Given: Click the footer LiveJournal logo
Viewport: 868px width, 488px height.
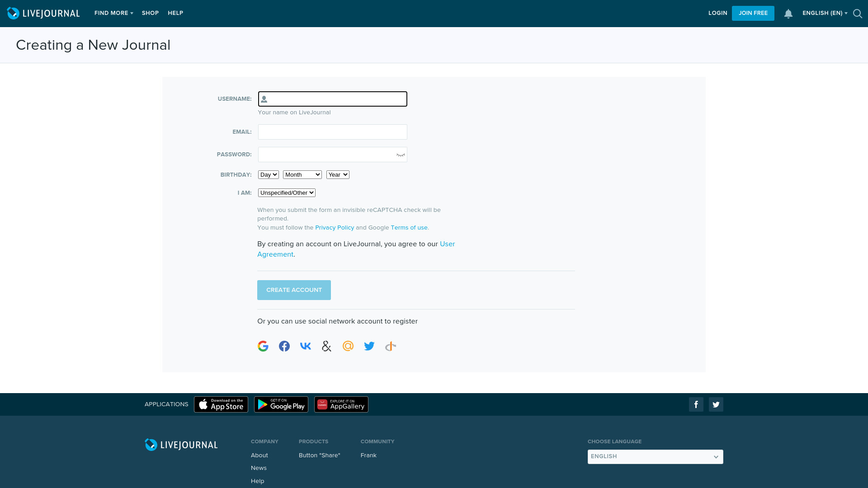Looking at the screenshot, I should coord(181,445).
